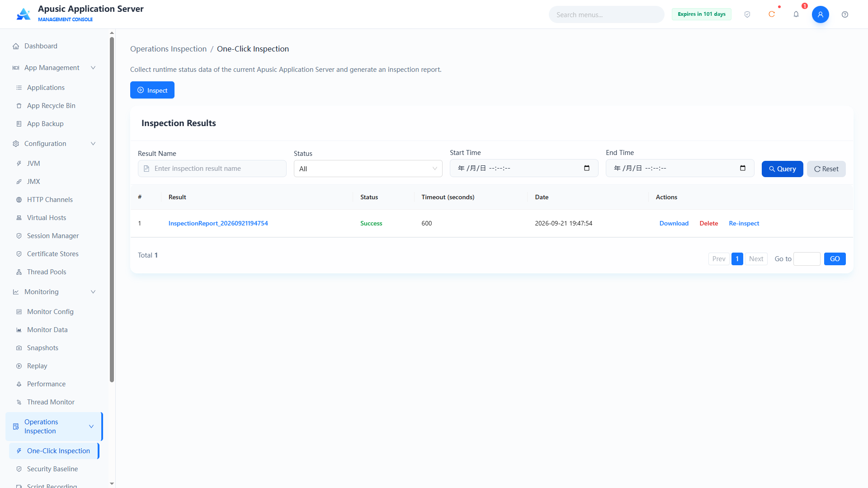Collapse the App Management section
The width and height of the screenshot is (868, 488).
(x=54, y=68)
